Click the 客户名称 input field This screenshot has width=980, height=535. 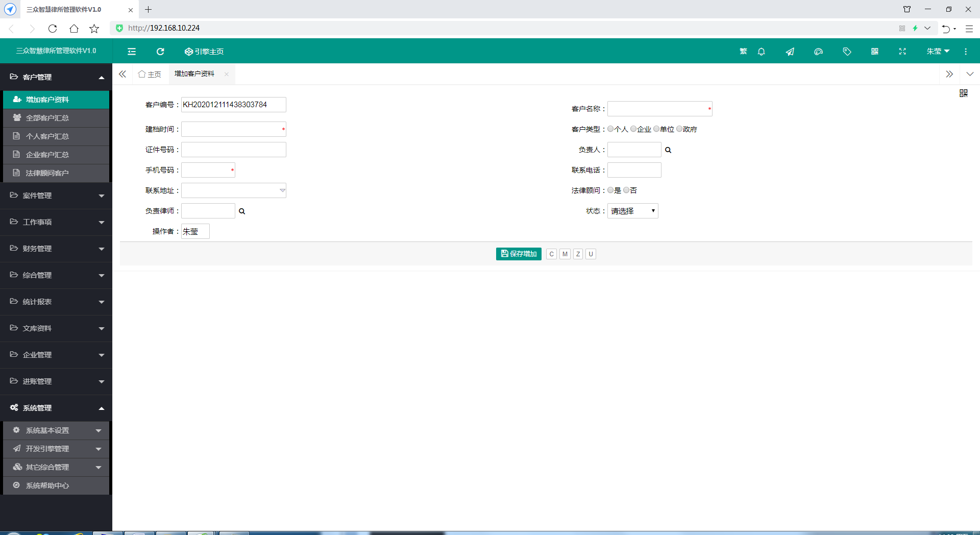coord(657,109)
